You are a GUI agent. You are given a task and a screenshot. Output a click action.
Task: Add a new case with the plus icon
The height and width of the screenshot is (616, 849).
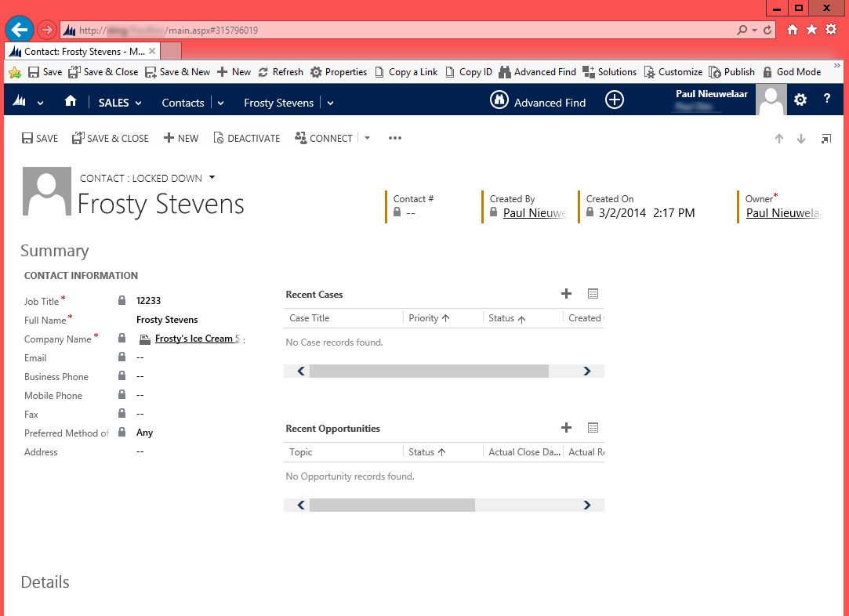click(566, 294)
